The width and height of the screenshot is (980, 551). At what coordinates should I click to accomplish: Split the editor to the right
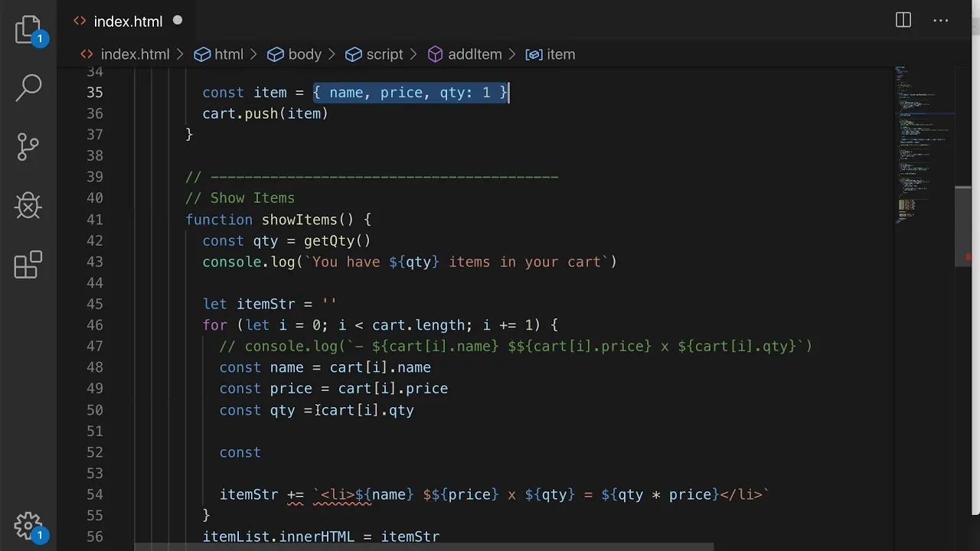click(x=903, y=21)
